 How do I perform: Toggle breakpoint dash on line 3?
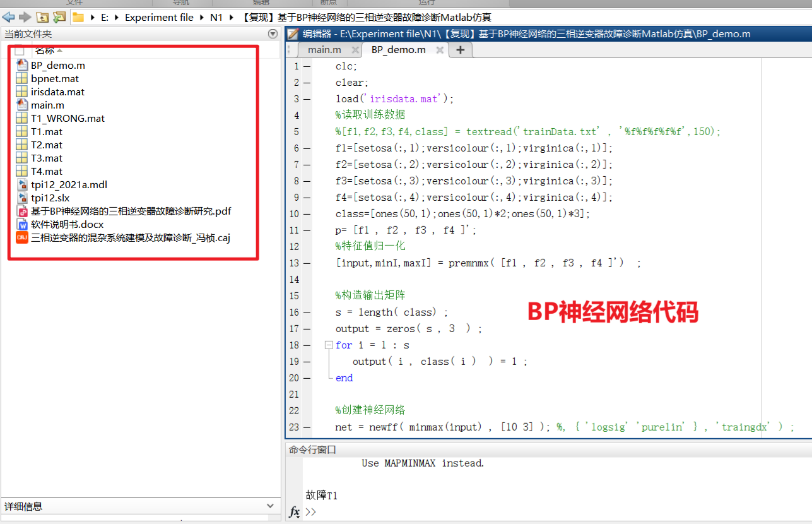click(x=307, y=98)
